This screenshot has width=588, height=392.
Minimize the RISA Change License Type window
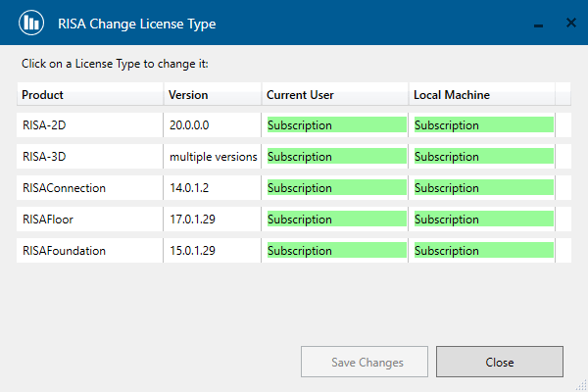pyautogui.click(x=536, y=23)
